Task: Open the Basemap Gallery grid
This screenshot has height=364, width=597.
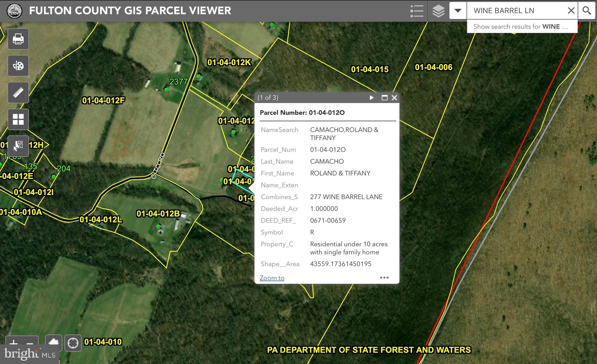Action: click(18, 119)
